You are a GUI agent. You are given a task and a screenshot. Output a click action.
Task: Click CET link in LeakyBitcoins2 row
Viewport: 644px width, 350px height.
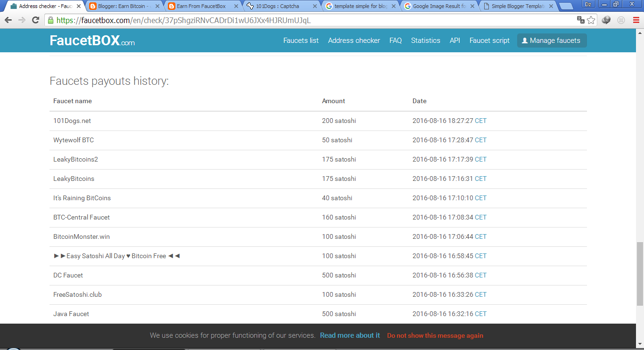[480, 159]
